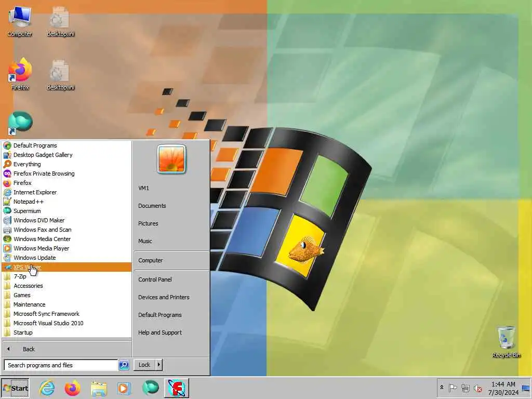Click the search magnifier button
This screenshot has height=399, width=532.
tap(124, 365)
